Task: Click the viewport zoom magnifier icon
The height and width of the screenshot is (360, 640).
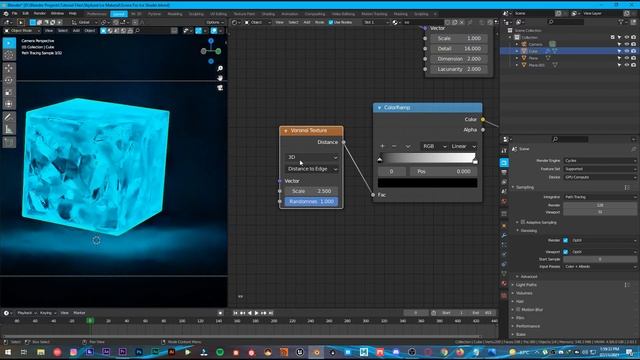Action: coord(220,68)
